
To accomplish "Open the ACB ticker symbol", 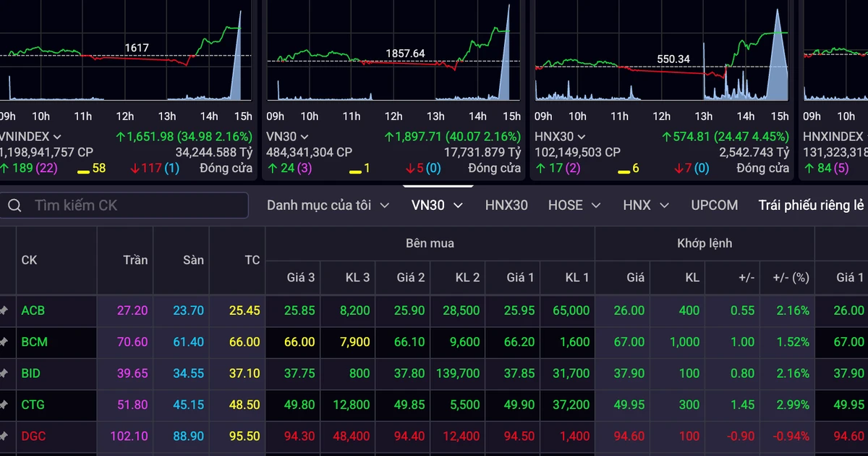I will [33, 311].
